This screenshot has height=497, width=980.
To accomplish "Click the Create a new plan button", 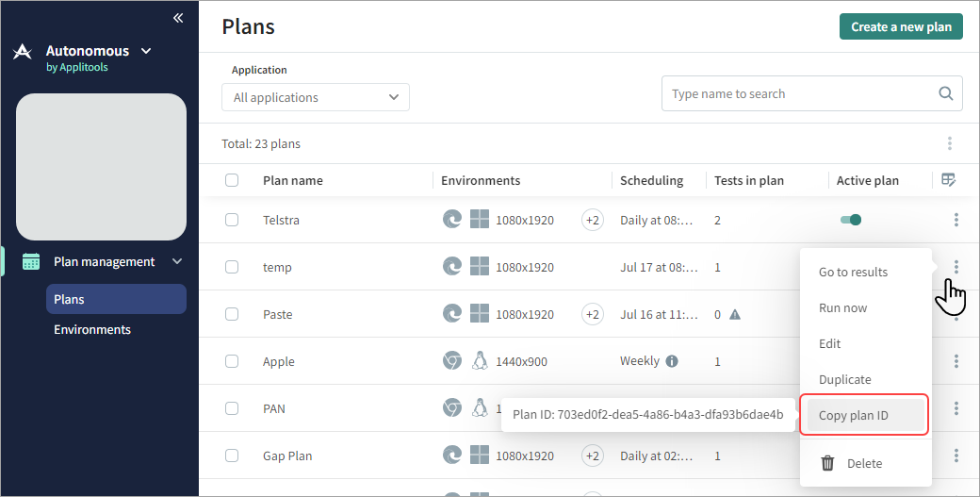I will pyautogui.click(x=901, y=26).
